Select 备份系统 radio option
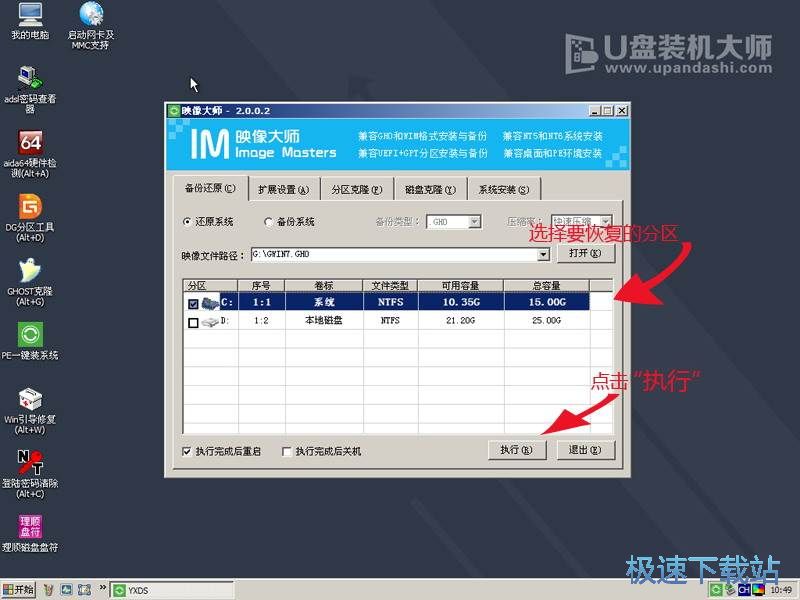This screenshot has width=800, height=600. [x=289, y=222]
